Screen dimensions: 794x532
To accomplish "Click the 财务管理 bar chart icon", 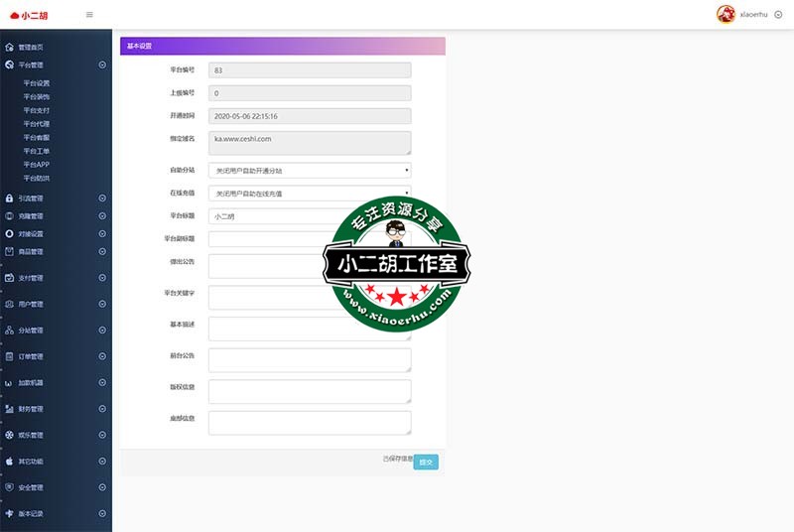I will pyautogui.click(x=9, y=408).
